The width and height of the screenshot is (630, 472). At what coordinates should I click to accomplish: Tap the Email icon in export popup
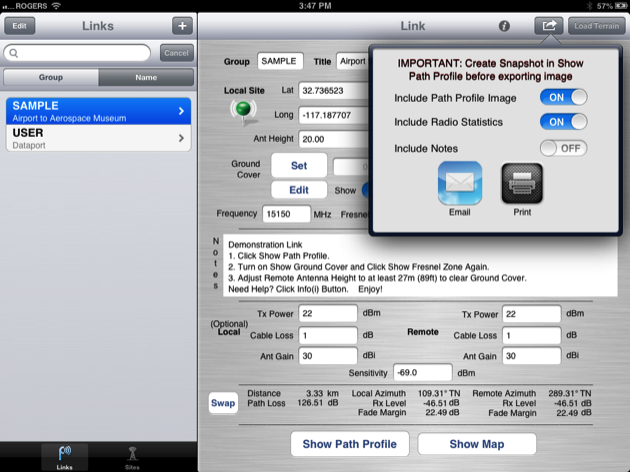point(459,183)
